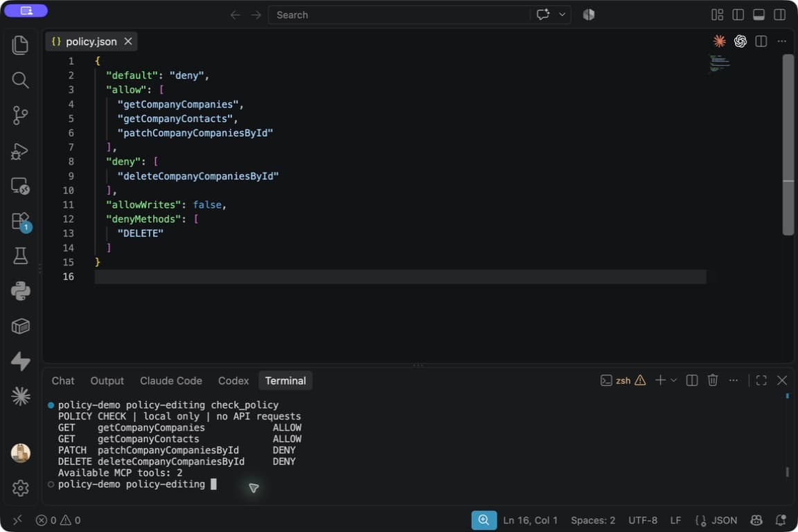Screen dimensions: 798x532
Task: Create a new terminal with plus icon
Action: tap(660, 380)
